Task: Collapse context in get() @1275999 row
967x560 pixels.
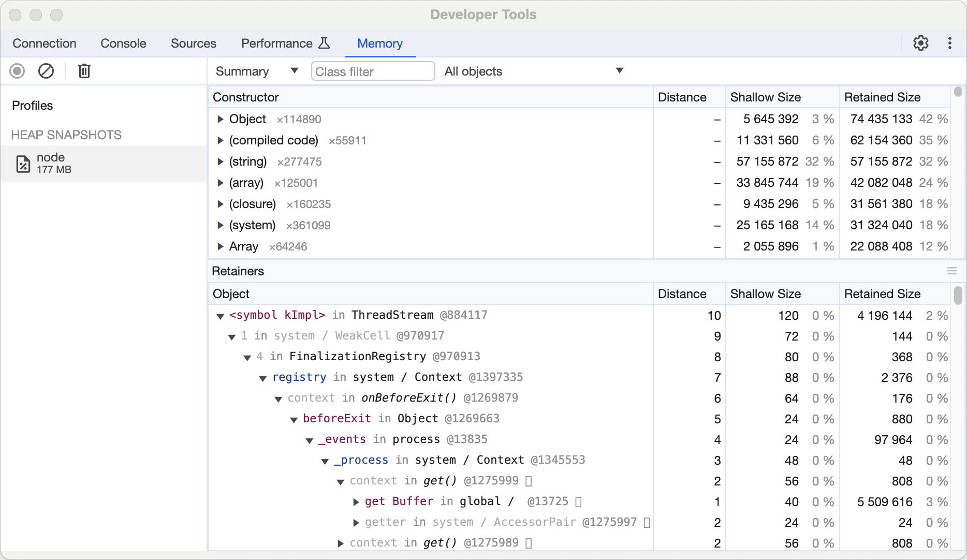Action: pos(341,481)
